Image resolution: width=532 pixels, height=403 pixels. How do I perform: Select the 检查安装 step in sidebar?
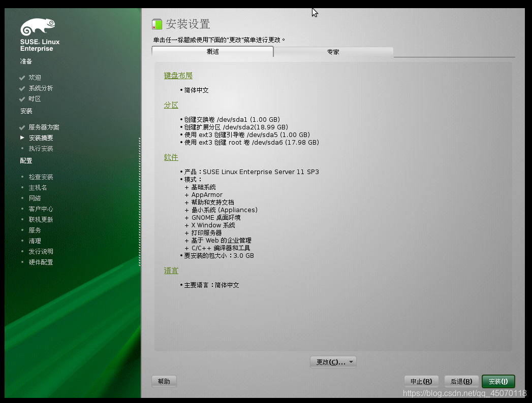(x=41, y=177)
